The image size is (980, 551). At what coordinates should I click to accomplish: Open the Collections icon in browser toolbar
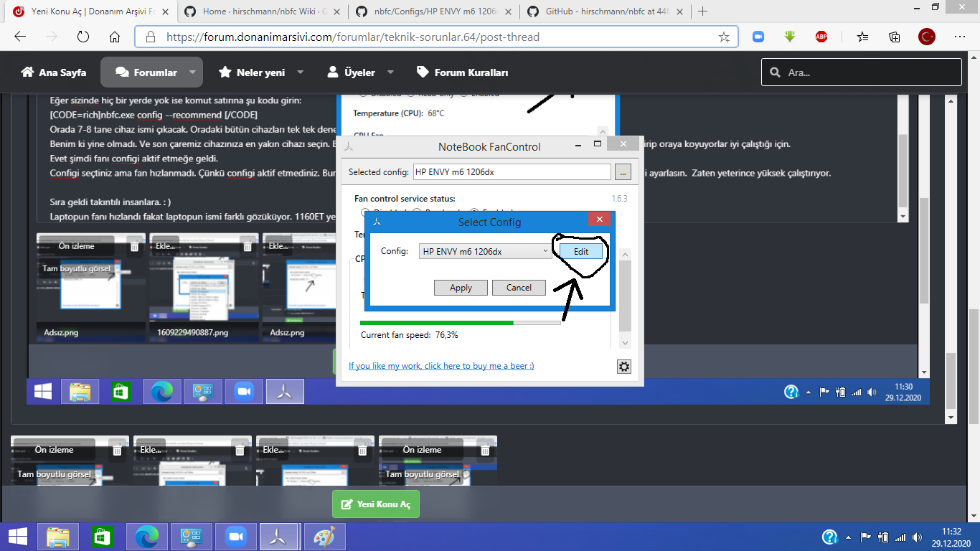click(x=895, y=37)
